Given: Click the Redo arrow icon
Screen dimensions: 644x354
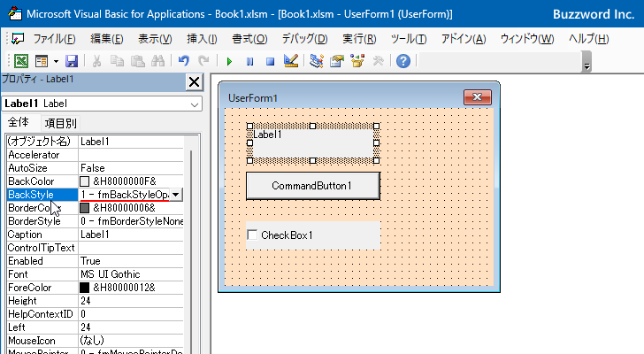Looking at the screenshot, I should [x=203, y=61].
